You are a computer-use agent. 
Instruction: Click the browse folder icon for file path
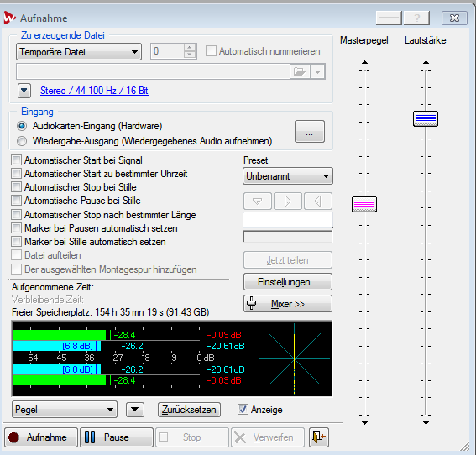click(x=300, y=71)
